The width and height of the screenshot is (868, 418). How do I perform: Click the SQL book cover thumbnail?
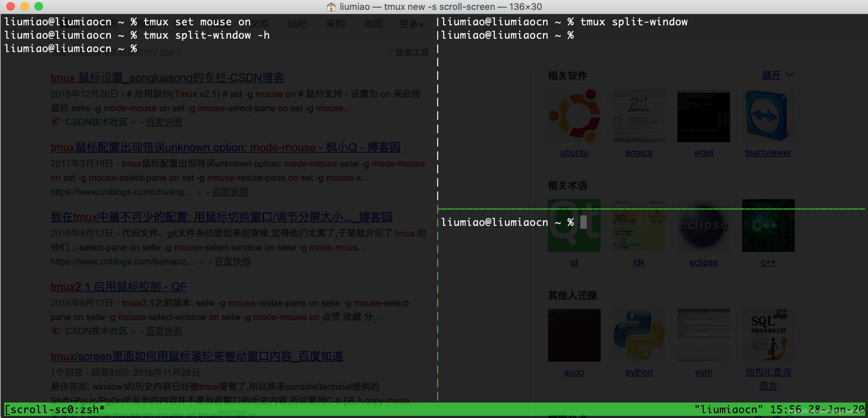pyautogui.click(x=768, y=335)
